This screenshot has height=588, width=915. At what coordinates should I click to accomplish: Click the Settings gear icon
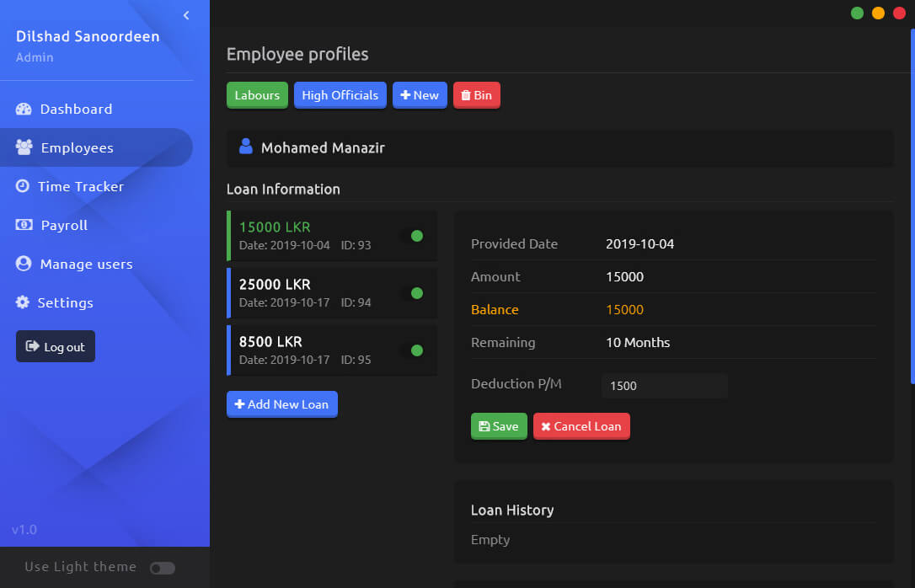pos(23,302)
